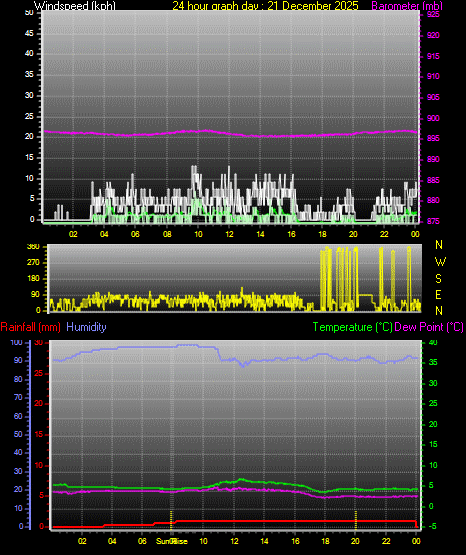The height and width of the screenshot is (555, 466).
Task: Click the "40" green temperature axis value
Action: point(433,343)
